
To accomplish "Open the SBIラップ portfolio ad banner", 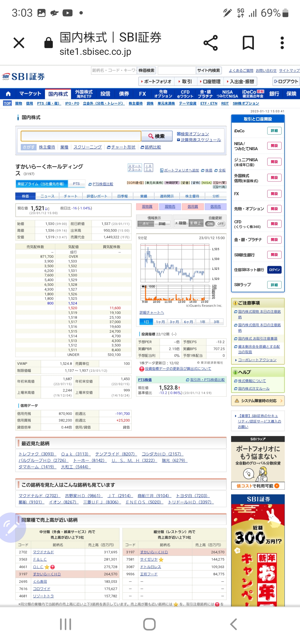I will click(258, 463).
